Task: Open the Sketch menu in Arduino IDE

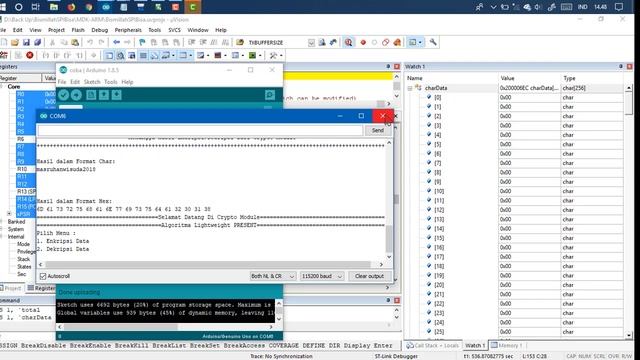Action: tap(92, 82)
